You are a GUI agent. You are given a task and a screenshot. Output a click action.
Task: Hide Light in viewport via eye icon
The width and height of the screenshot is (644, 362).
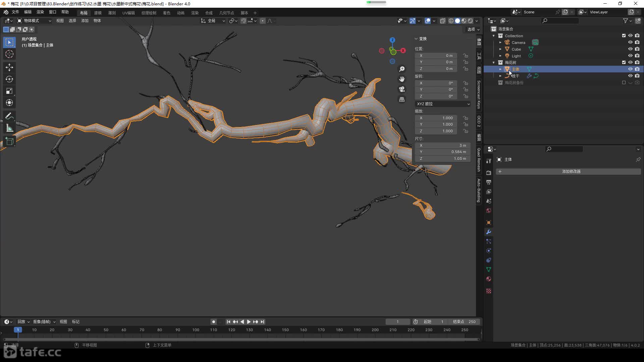pos(630,56)
